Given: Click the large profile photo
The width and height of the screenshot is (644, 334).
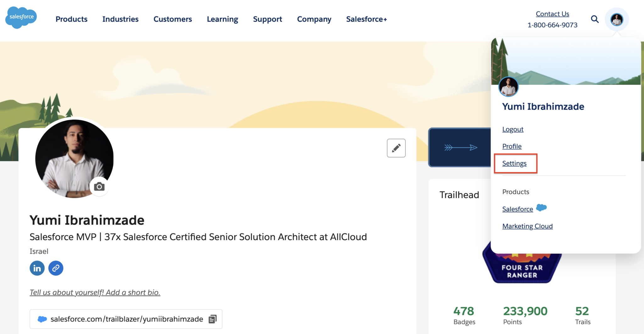Looking at the screenshot, I should click(x=74, y=158).
